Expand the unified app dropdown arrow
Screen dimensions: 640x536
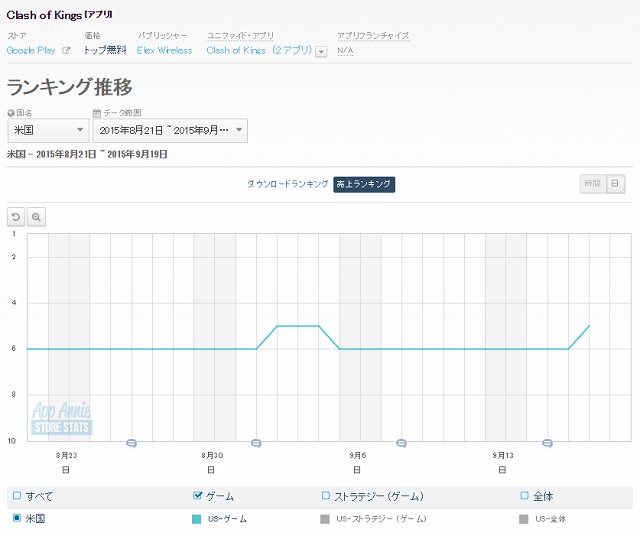tap(322, 52)
